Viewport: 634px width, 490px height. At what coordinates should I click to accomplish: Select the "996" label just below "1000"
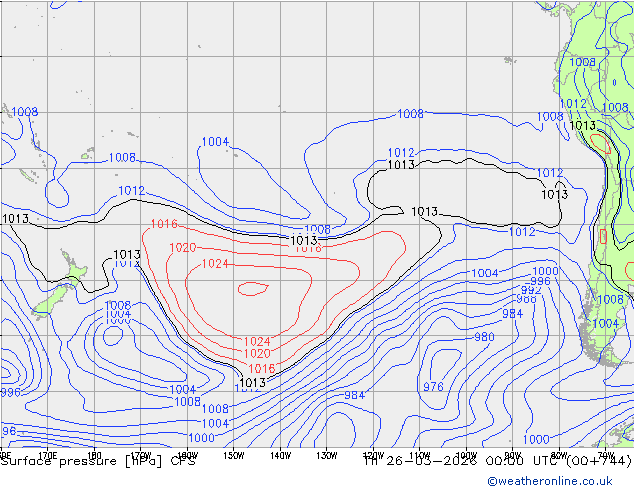[540, 281]
